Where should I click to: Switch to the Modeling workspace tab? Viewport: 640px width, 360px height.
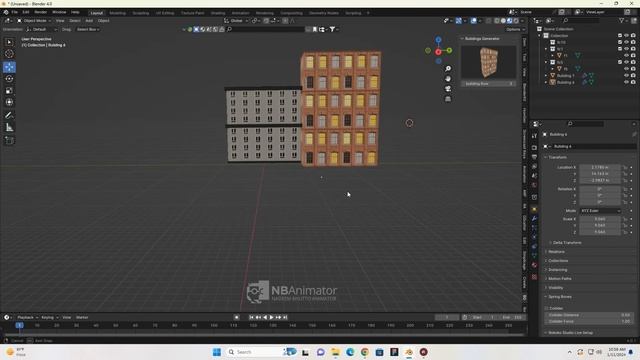(x=118, y=13)
